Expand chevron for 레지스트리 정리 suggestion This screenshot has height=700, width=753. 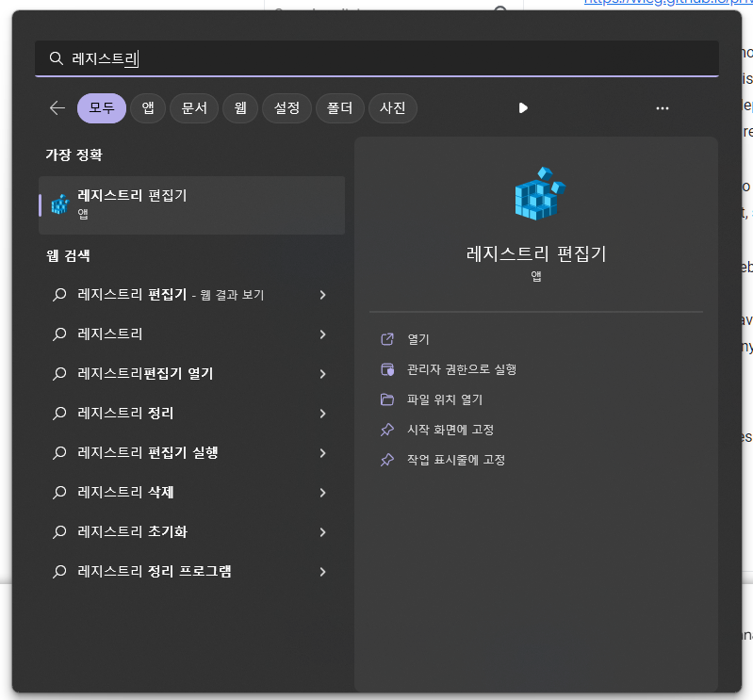click(322, 414)
